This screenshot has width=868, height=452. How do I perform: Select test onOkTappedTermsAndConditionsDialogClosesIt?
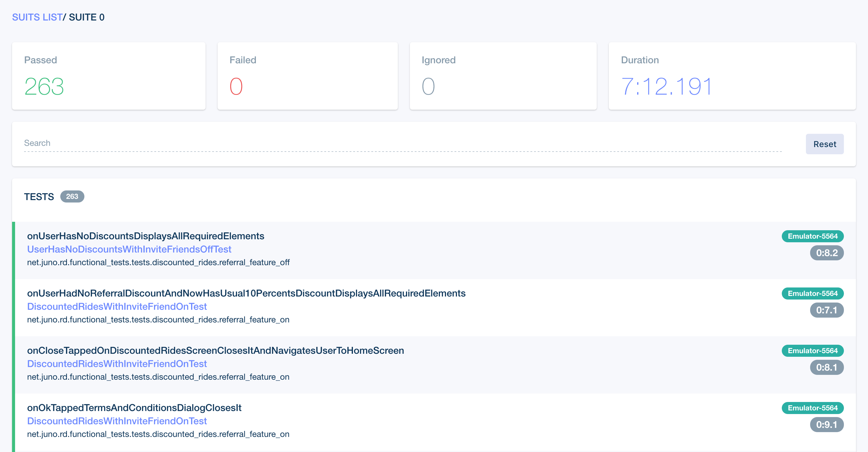(x=134, y=407)
